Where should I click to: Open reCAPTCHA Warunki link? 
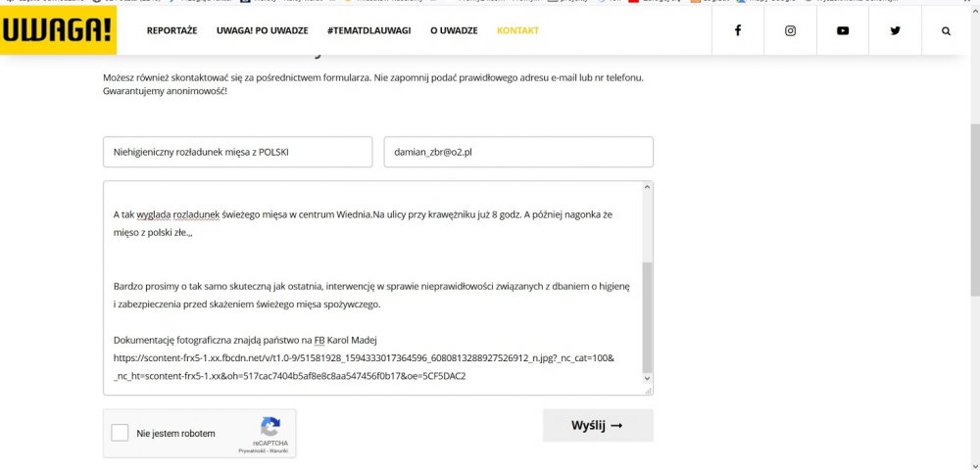tap(280, 452)
